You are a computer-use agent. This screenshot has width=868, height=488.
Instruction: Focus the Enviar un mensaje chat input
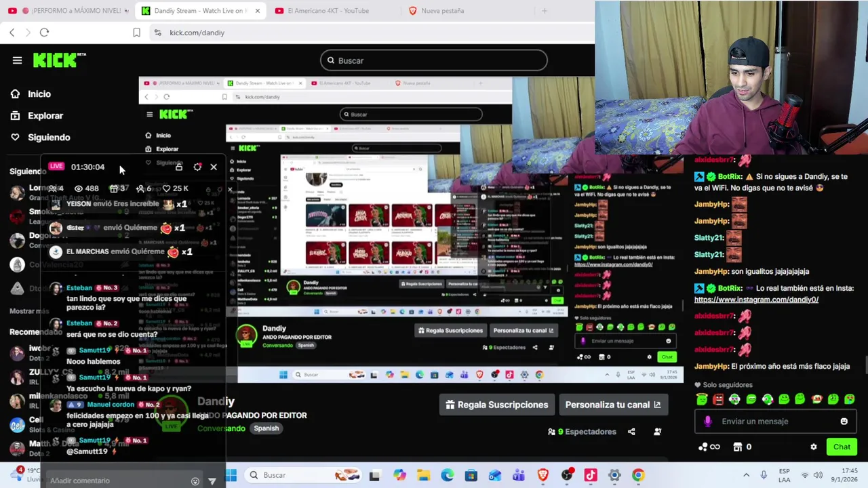click(775, 422)
